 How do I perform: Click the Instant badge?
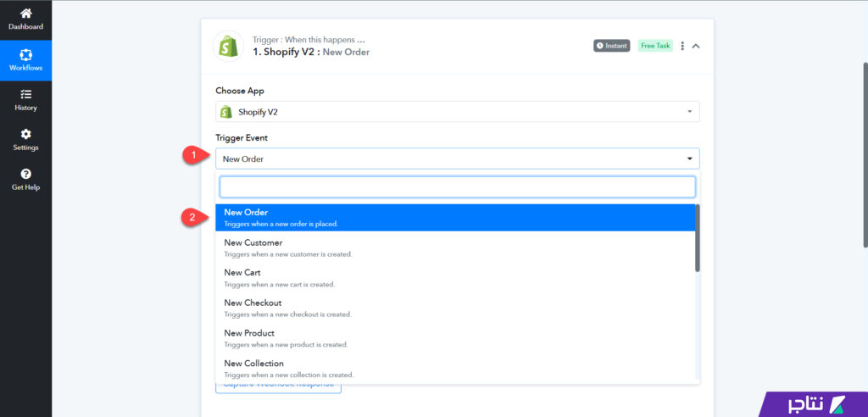click(x=612, y=46)
